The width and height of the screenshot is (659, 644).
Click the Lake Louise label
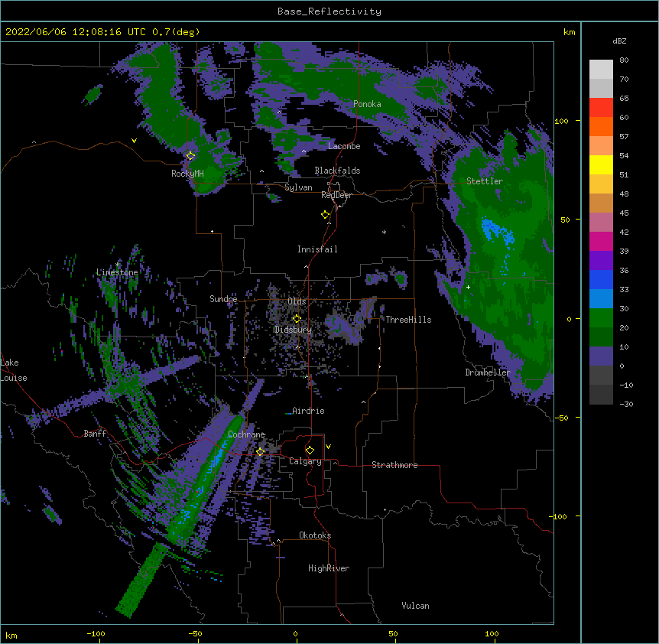pos(14,370)
